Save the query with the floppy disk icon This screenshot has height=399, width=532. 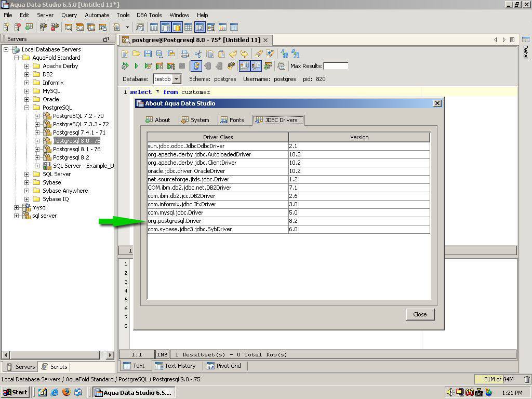[148, 54]
